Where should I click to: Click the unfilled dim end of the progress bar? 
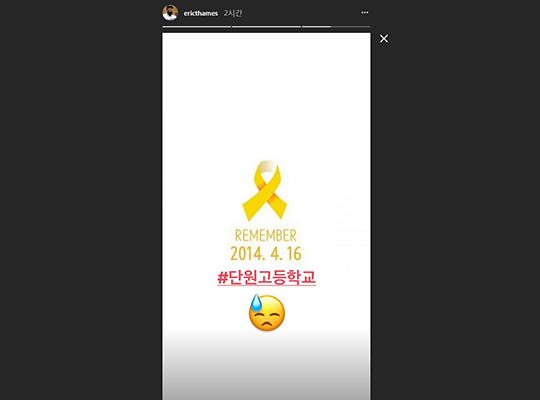[351, 27]
